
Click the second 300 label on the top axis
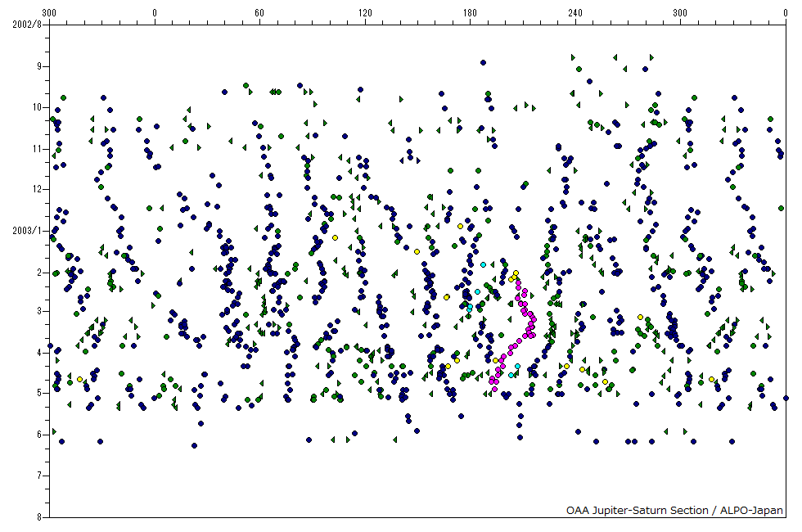pos(680,13)
